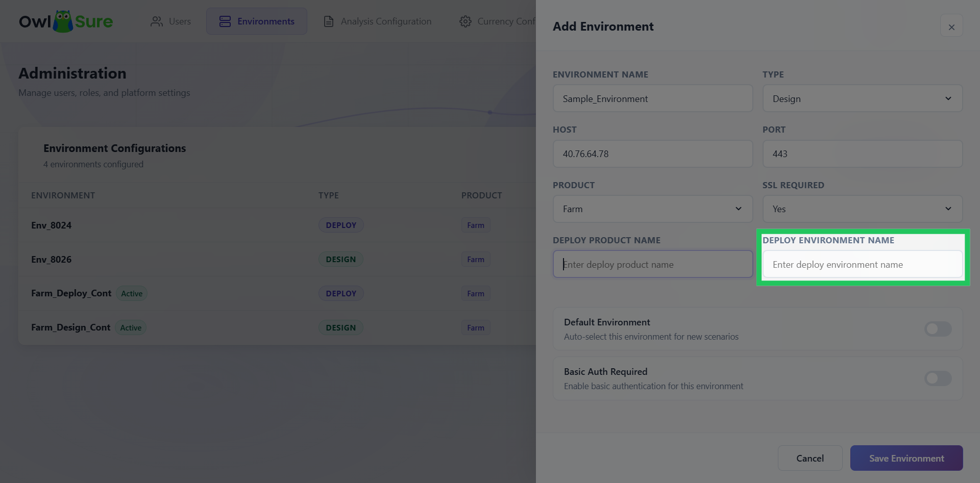980x483 pixels.
Task: Click the ENVIRONMENT column header
Action: click(63, 195)
